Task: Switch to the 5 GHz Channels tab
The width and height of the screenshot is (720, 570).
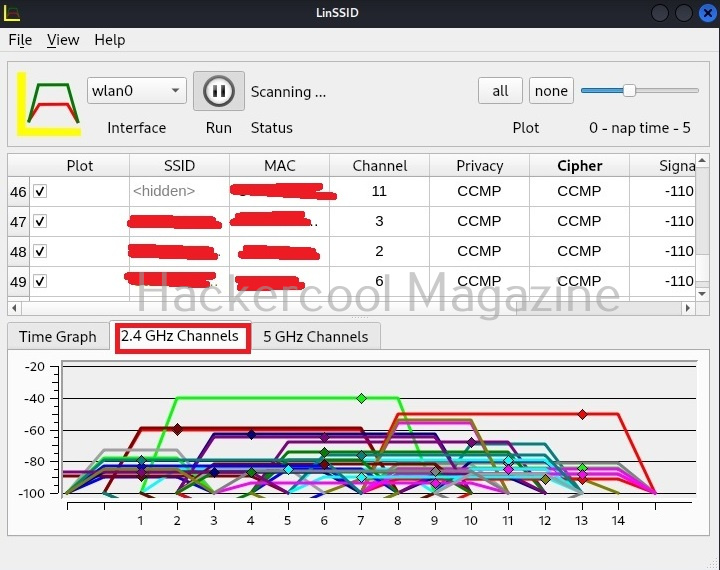Action: (315, 337)
